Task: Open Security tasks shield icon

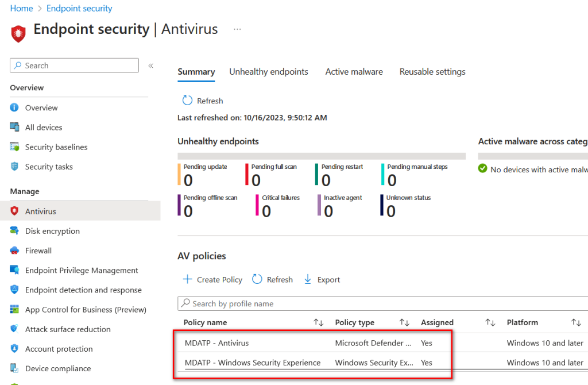Action: coord(14,166)
